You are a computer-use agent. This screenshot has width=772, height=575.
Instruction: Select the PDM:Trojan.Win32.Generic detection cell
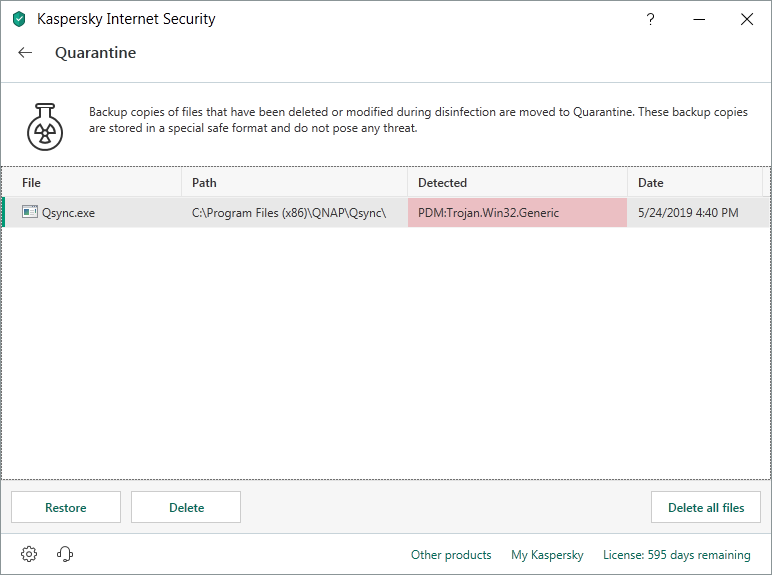(517, 213)
